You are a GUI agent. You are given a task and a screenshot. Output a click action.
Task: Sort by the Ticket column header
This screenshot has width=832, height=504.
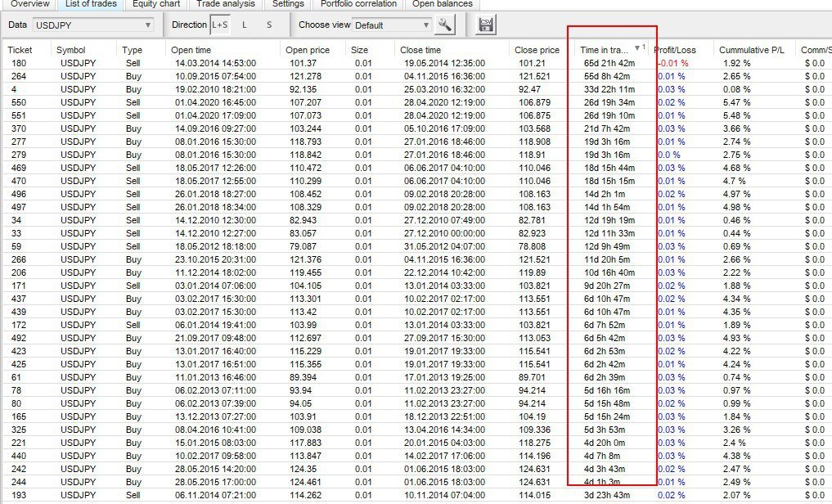20,50
